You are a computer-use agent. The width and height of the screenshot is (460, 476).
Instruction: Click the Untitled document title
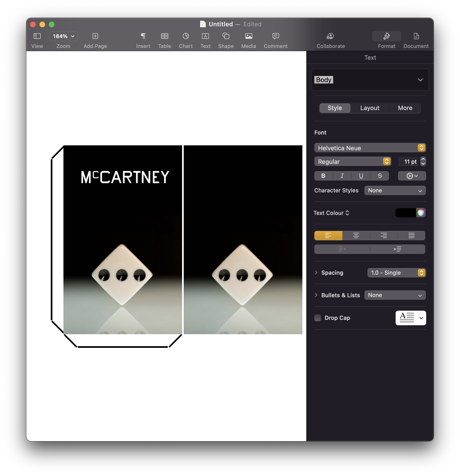point(221,24)
